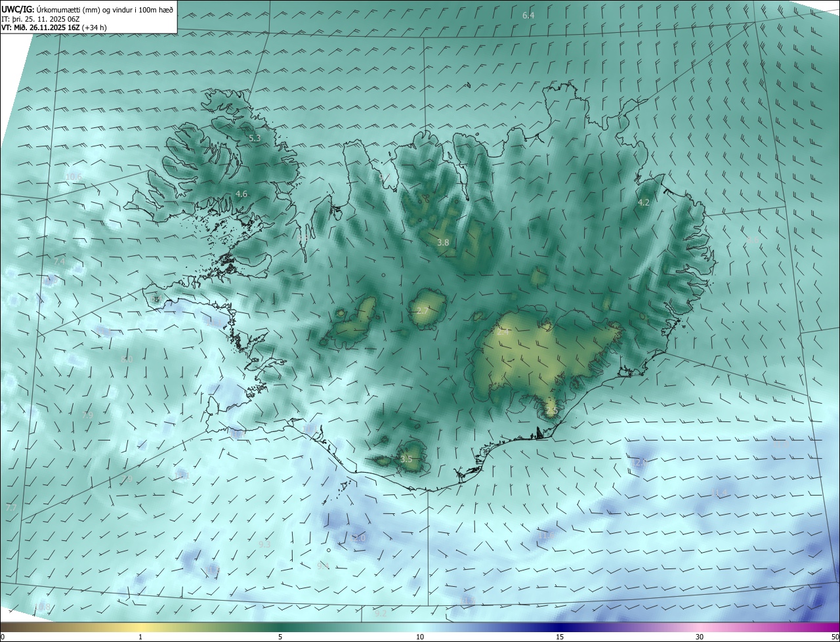840x642 pixels.
Task: Click the 0 tick on the colour scale
Action: (x=3, y=637)
